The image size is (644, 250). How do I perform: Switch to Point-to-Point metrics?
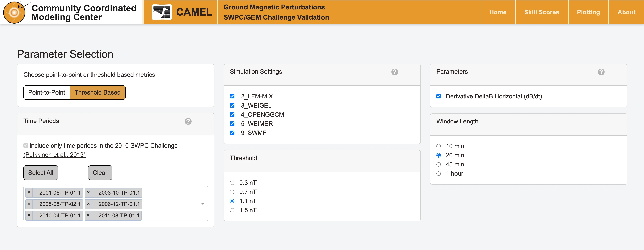(47, 93)
